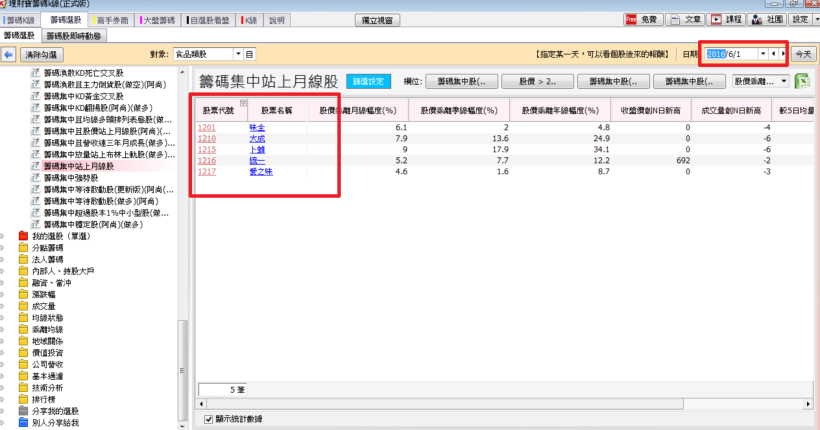Viewport: 820px width, 430px height.
Task: Open stock name link 大成
Action: coord(257,139)
